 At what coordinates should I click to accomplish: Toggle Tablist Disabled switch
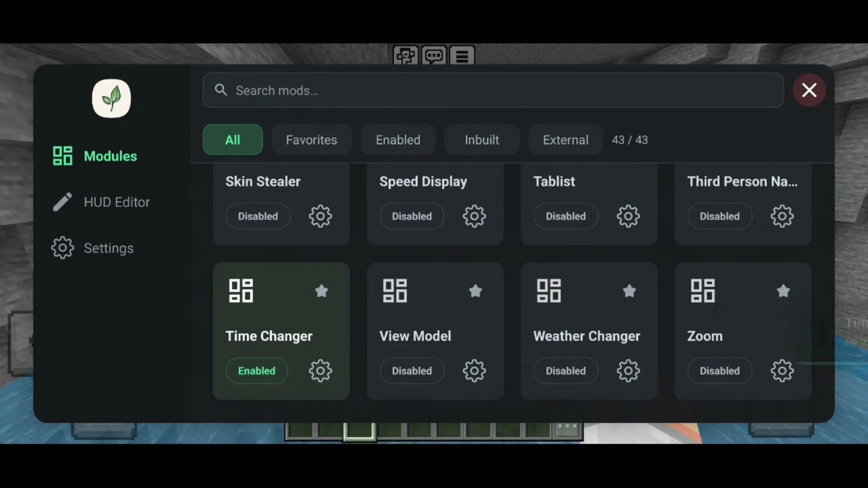click(566, 216)
